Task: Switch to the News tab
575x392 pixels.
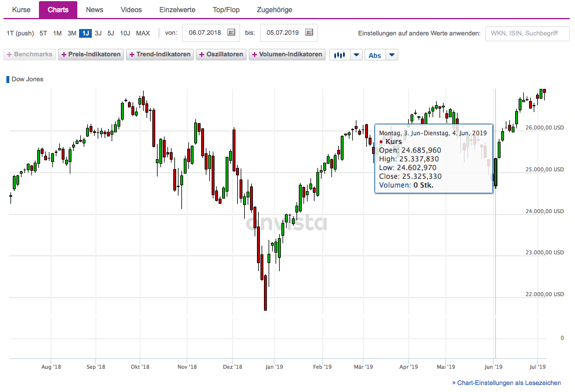Action: [94, 10]
